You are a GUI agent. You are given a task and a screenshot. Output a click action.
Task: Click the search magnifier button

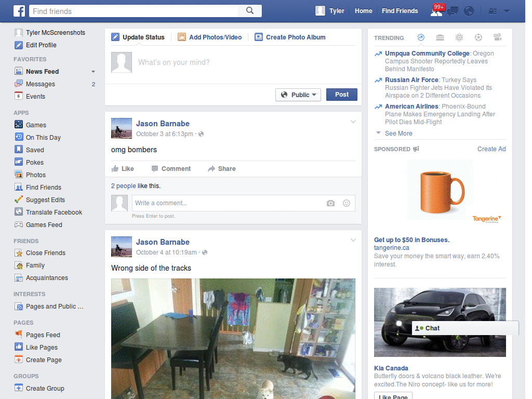pyautogui.click(x=250, y=11)
